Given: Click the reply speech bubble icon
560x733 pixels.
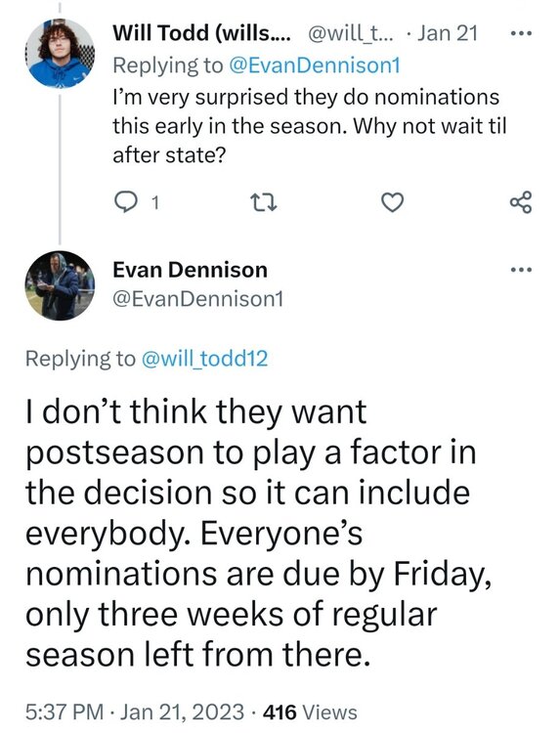Looking at the screenshot, I should (125, 203).
